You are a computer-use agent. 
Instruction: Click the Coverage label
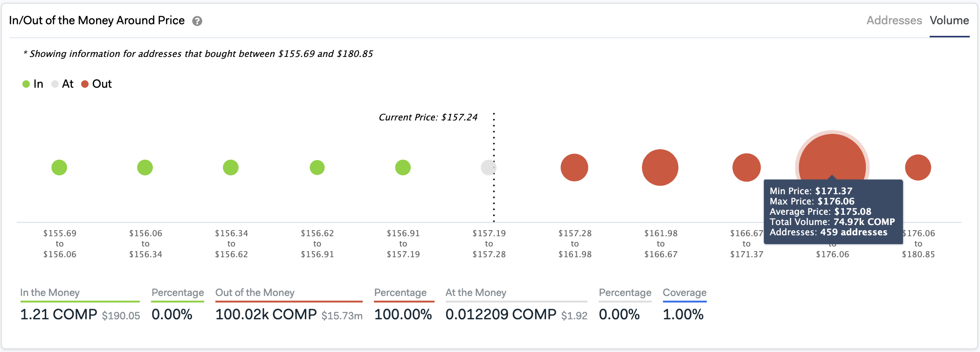pyautogui.click(x=684, y=293)
